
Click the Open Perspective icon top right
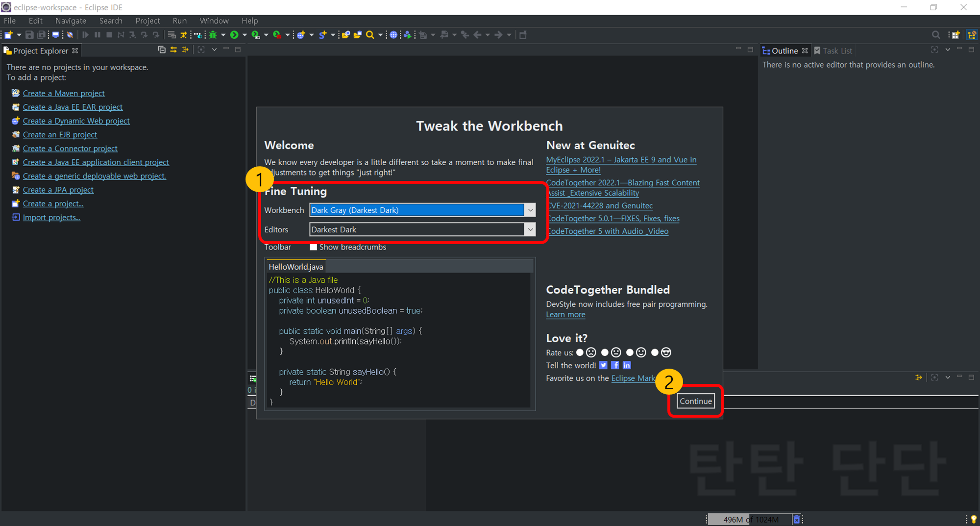coord(955,35)
